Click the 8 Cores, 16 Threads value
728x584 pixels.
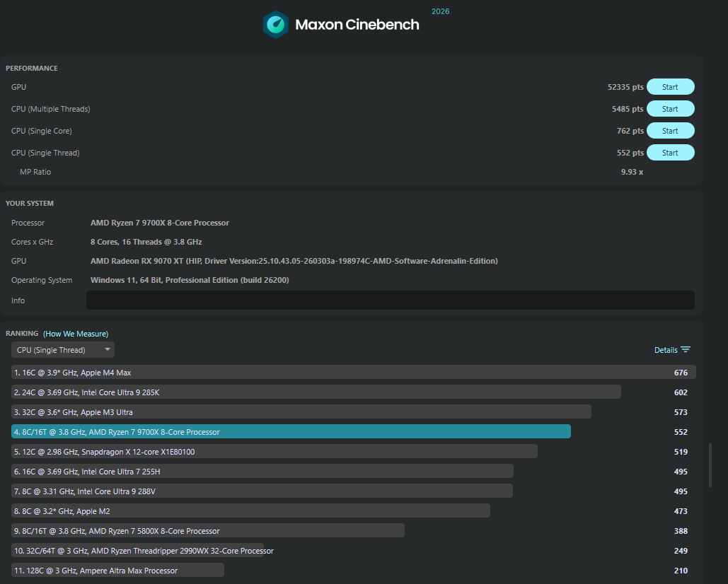(x=146, y=242)
